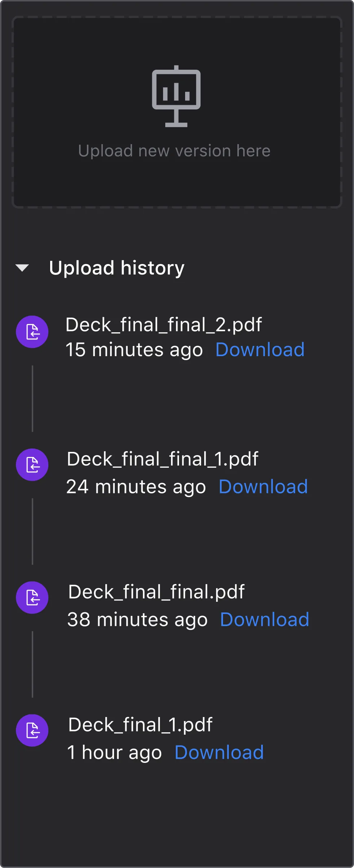Collapse the Upload history section arrow
354x868 pixels.
click(22, 268)
